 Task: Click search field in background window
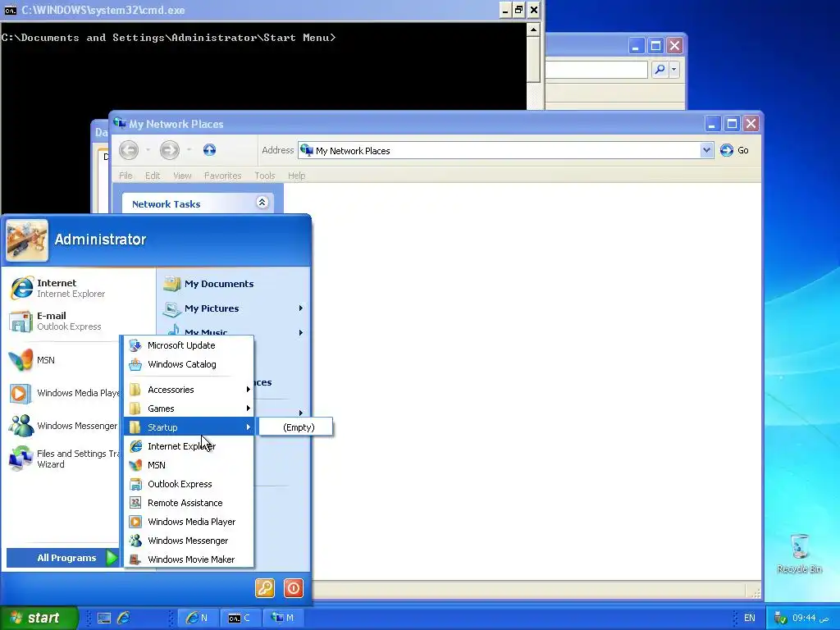click(x=596, y=69)
